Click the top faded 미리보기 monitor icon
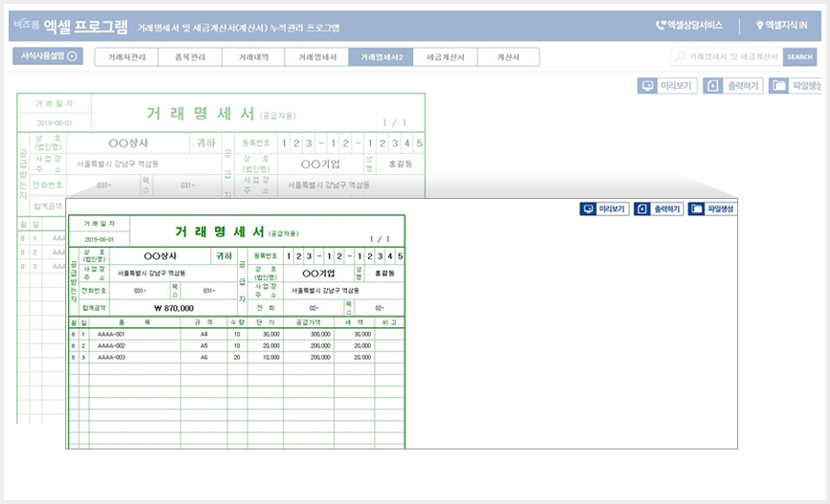830x504 pixels. (647, 86)
